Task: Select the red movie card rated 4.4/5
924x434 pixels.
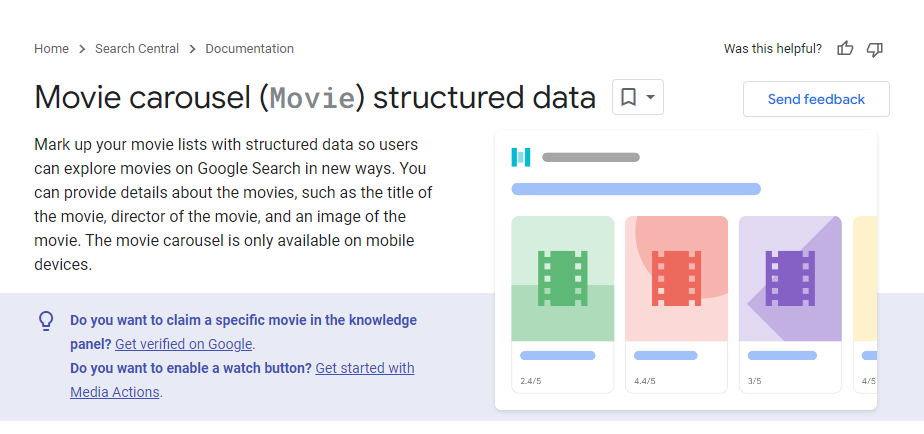Action: 676,304
